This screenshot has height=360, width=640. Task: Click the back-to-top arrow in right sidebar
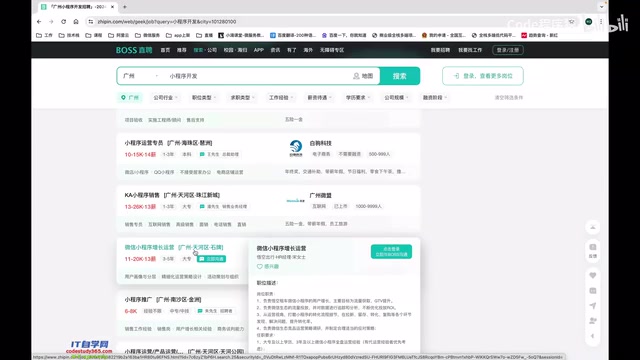pos(593,227)
